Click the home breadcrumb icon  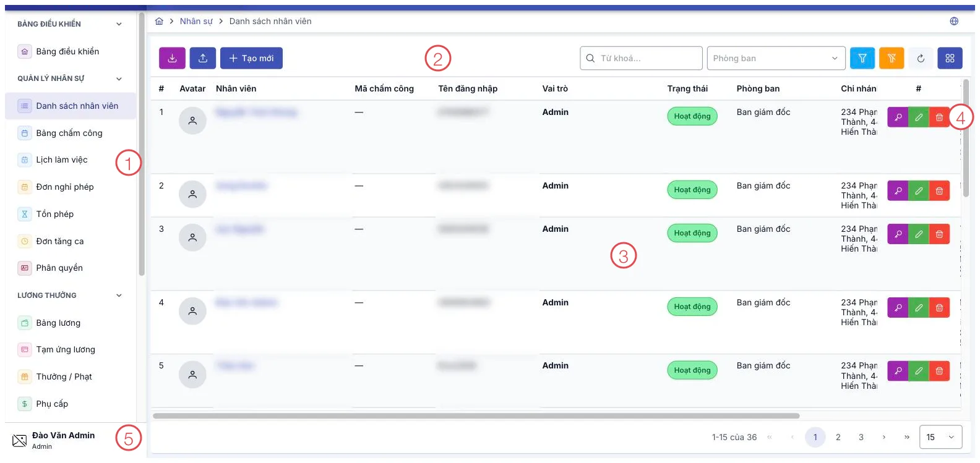159,21
